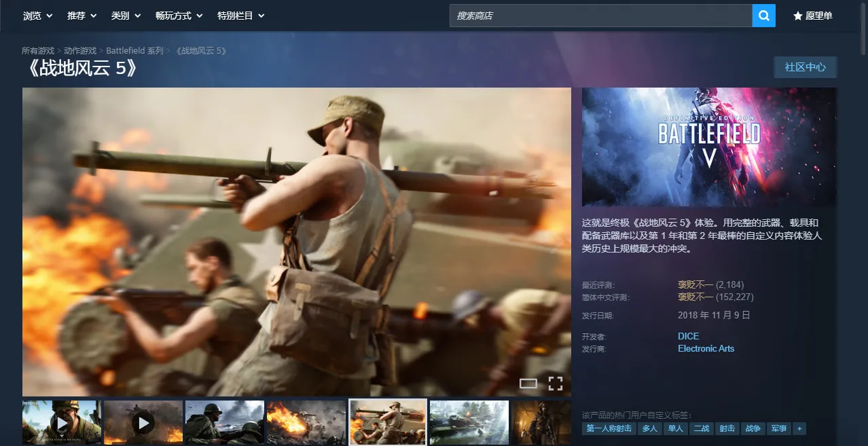Open the 特别栏目 menu
Image resolution: width=868 pixels, height=446 pixels.
pos(240,16)
